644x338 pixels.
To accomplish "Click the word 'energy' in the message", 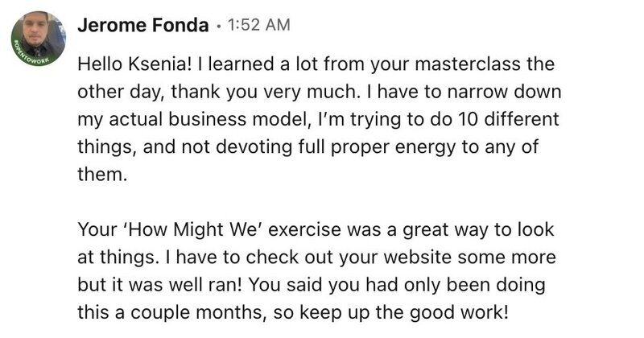I will pos(425,147).
